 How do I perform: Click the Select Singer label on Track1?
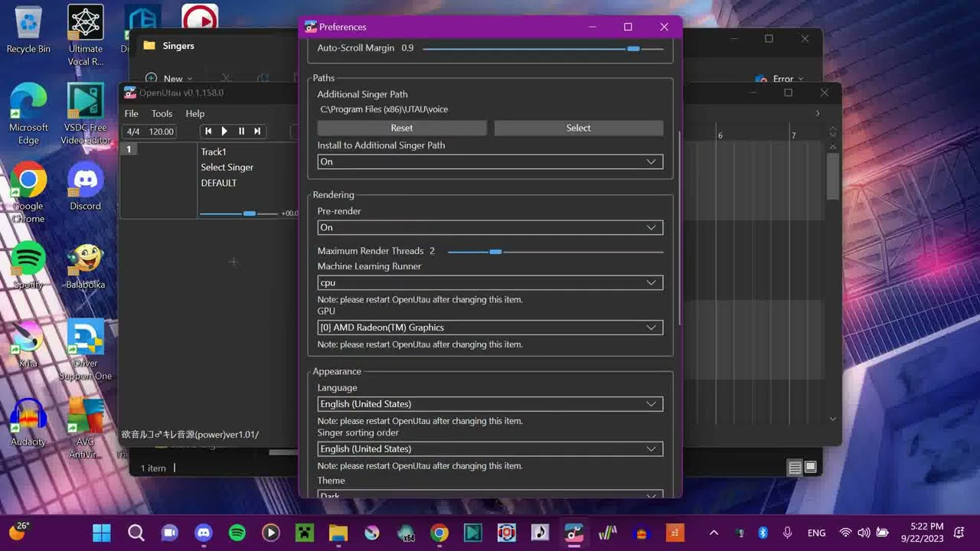point(227,168)
